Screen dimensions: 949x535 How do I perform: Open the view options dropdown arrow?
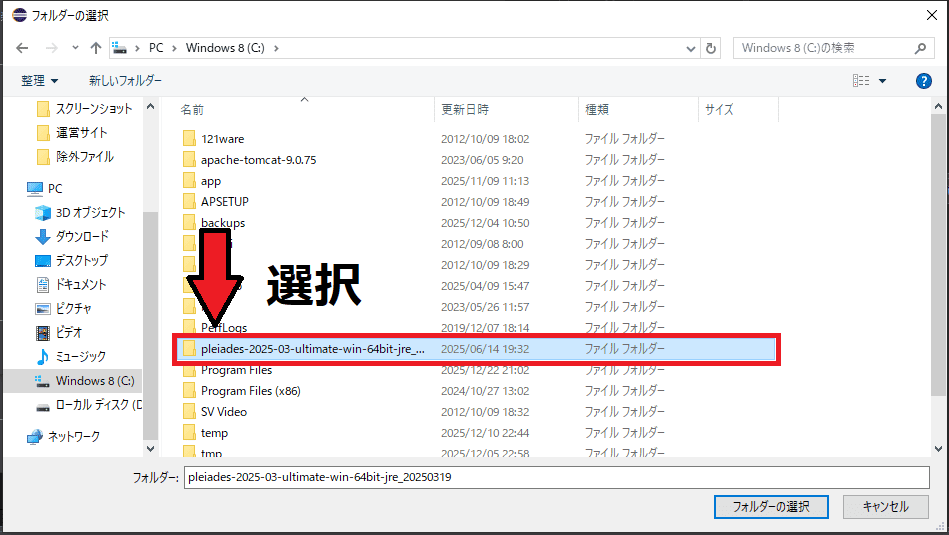tap(882, 80)
